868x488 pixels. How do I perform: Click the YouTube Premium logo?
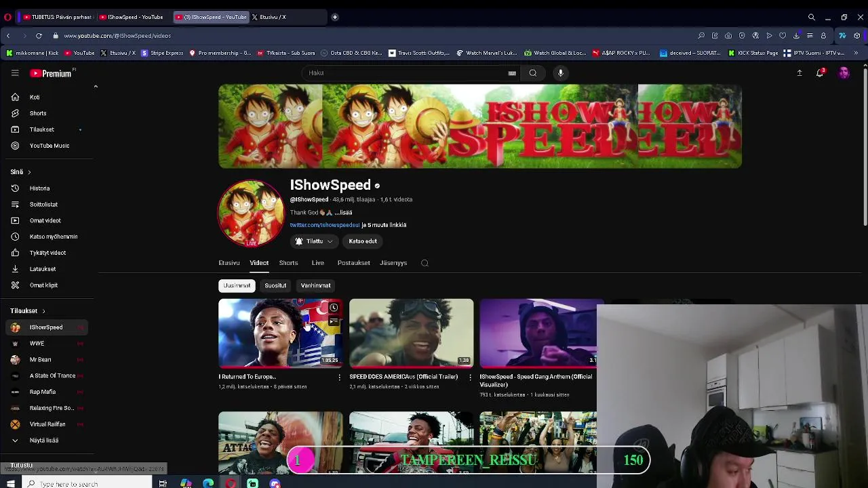click(52, 73)
